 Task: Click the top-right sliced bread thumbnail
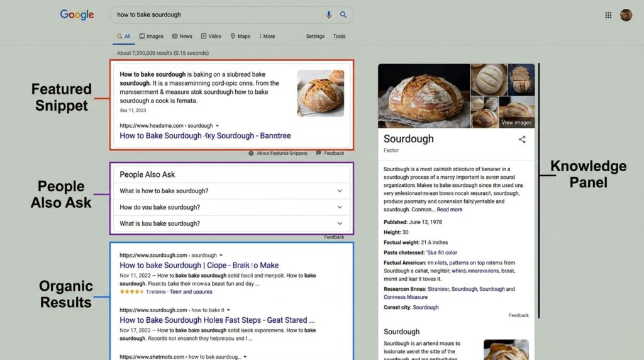(521, 80)
